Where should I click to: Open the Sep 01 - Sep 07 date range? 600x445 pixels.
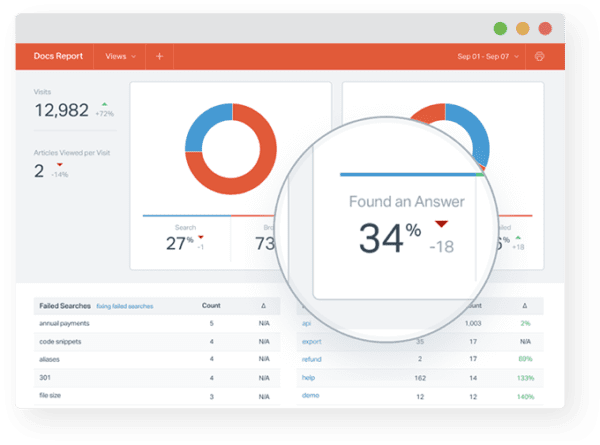[488, 56]
